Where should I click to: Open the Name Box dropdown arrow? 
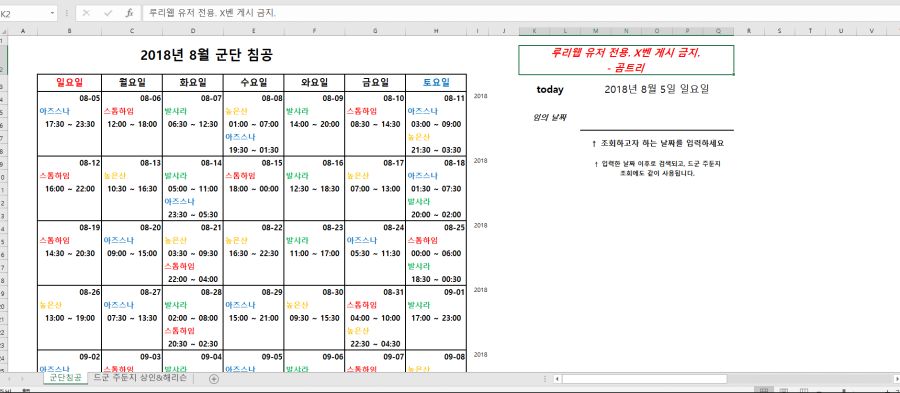coord(52,13)
